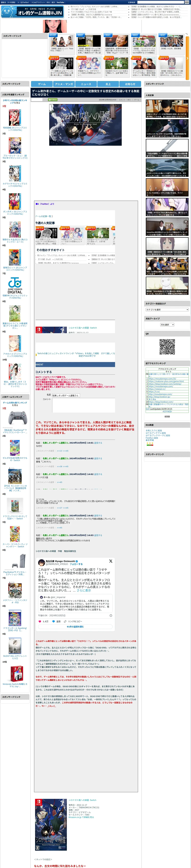Click the ACRWEB small badge

pos(167,416)
